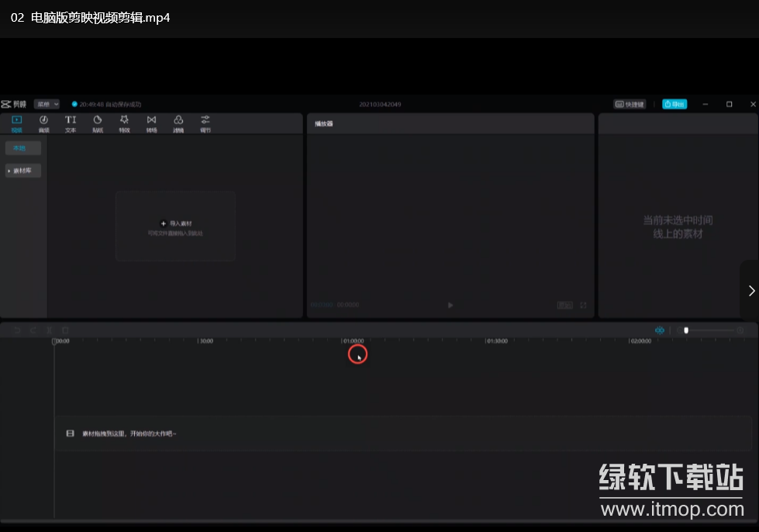
Task: Click the playhead at 00:00 on timeline
Action: [54, 341]
